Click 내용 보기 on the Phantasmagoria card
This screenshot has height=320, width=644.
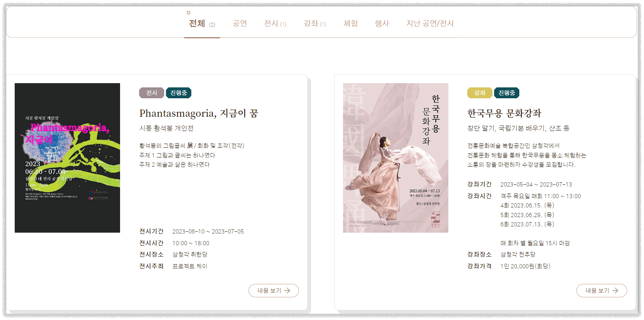274,291
